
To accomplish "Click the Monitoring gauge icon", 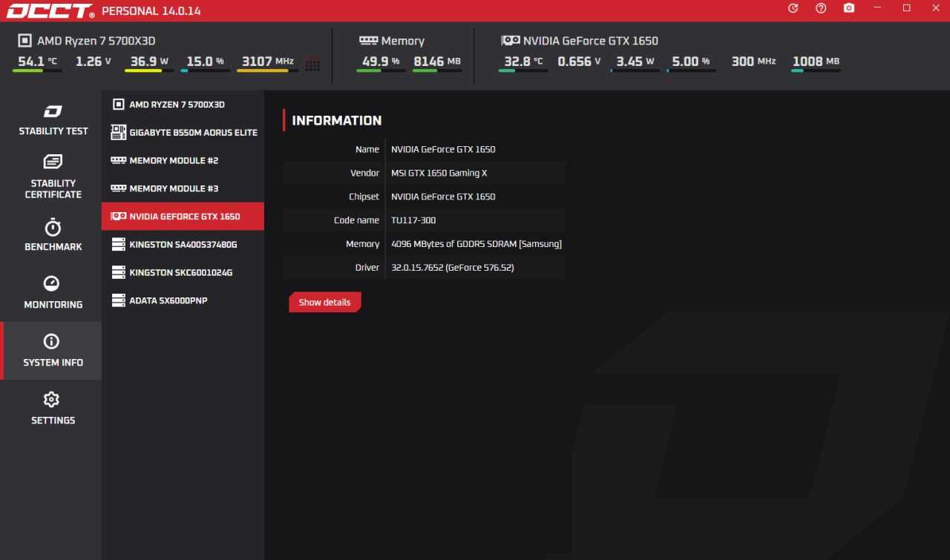I will click(52, 283).
